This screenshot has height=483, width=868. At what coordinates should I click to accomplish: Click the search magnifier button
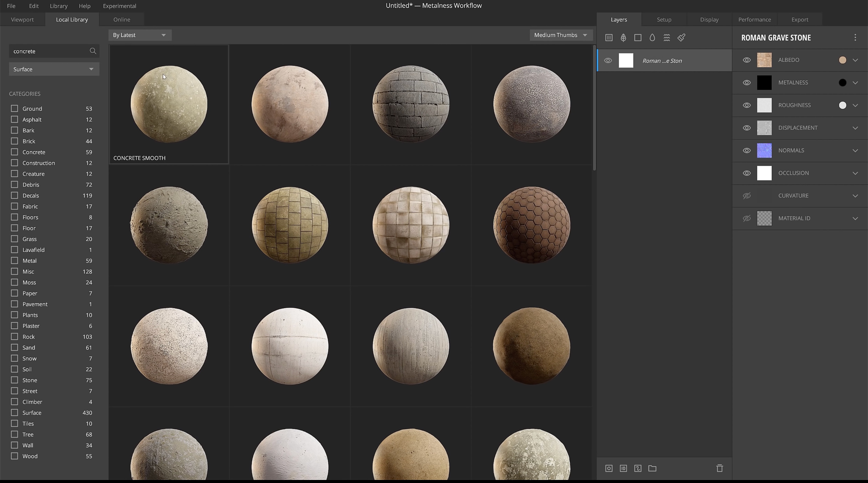(x=93, y=51)
